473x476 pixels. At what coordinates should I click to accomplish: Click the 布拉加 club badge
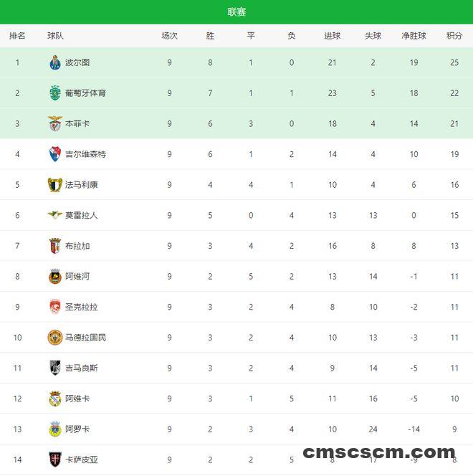[x=55, y=246]
